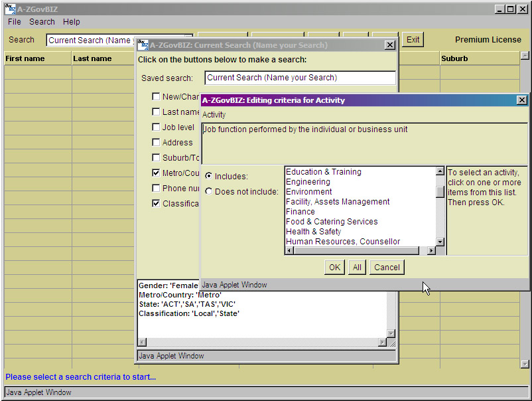532x401 pixels.
Task: Click activity list scroll left arrow
Action: click(x=289, y=250)
